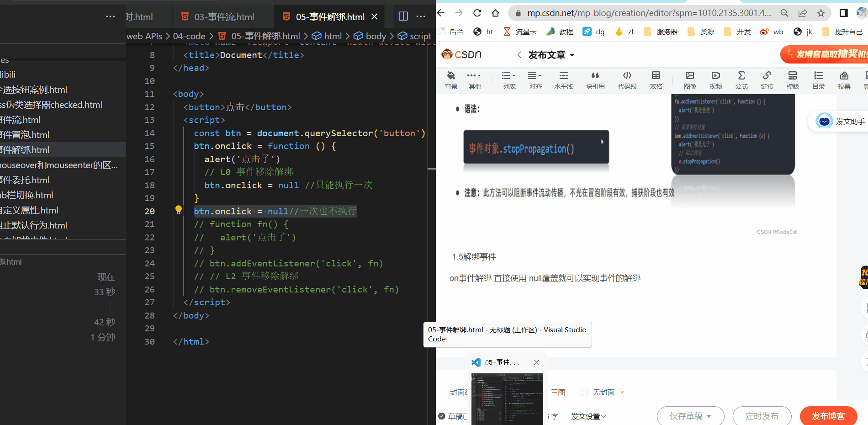The height and width of the screenshot is (425, 868).
Task: Click the 定时发布 scheduled publish button
Action: [762, 416]
